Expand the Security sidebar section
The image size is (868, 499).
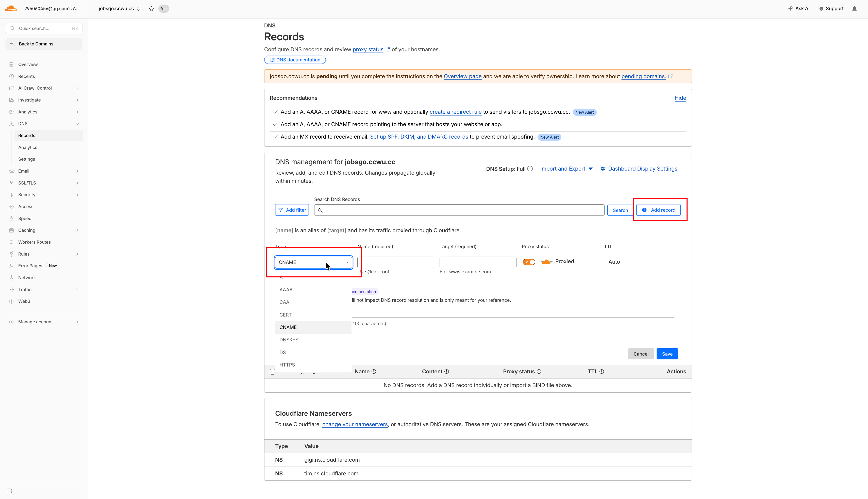tap(44, 195)
